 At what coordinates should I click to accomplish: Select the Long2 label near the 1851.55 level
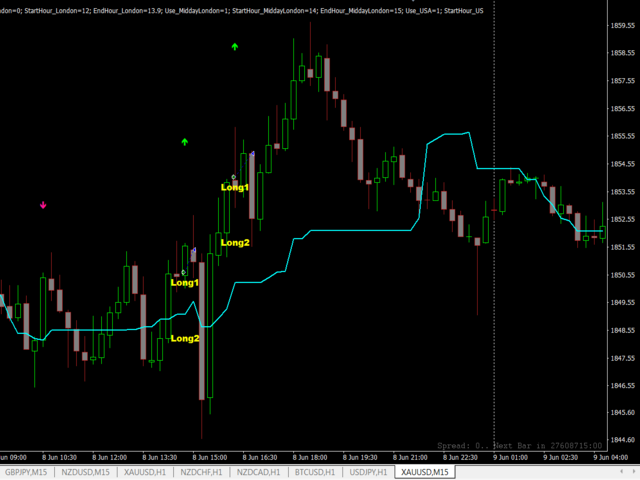(x=235, y=243)
